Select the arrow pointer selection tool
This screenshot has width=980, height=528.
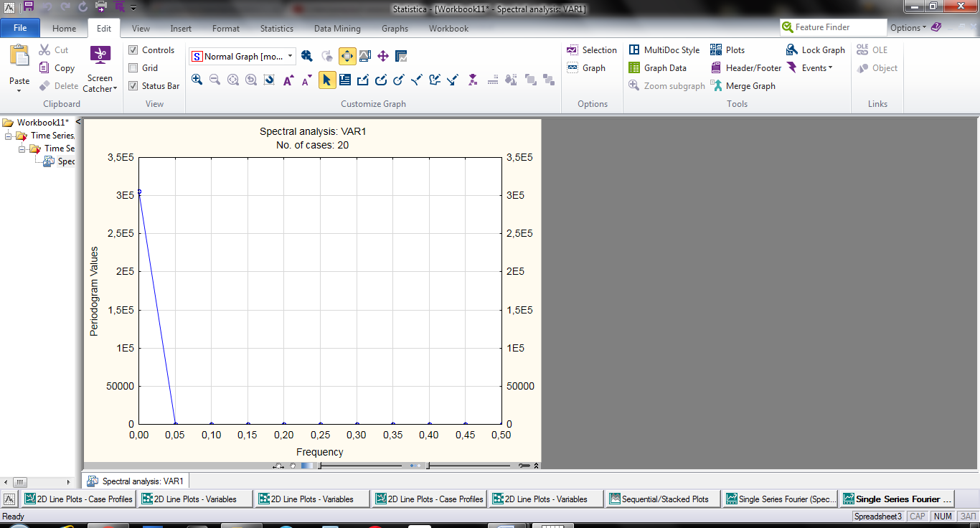coord(327,80)
